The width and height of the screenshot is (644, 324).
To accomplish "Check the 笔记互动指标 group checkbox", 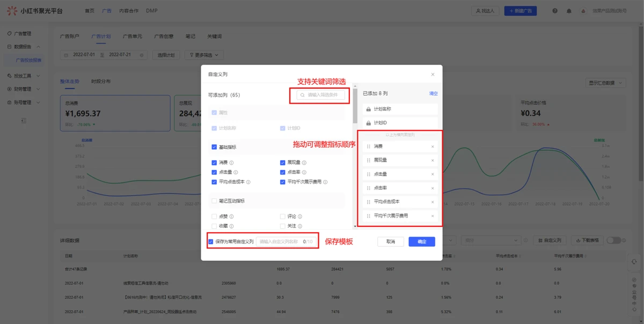I will [215, 201].
